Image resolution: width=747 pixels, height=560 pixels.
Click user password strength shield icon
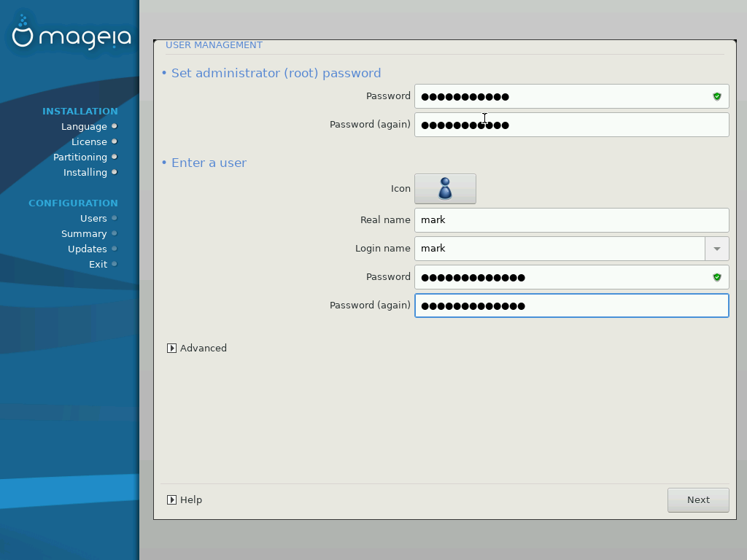(x=716, y=277)
